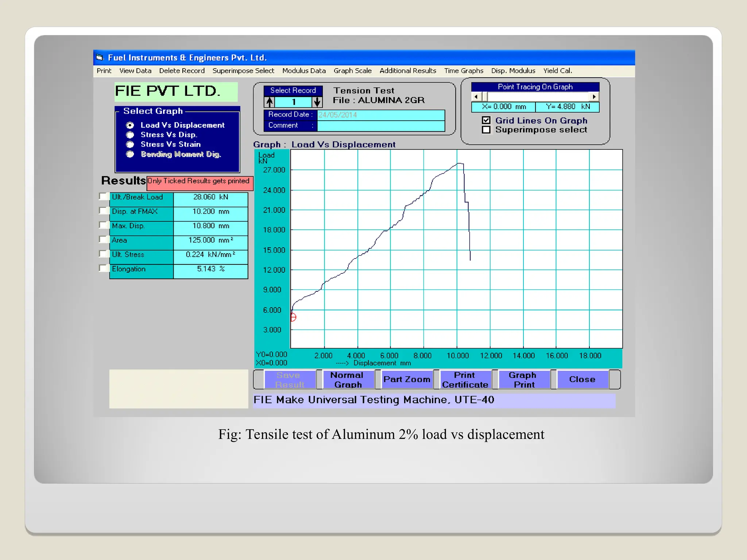Open the View Data menu
Viewport: 747px width, 560px height.
135,71
